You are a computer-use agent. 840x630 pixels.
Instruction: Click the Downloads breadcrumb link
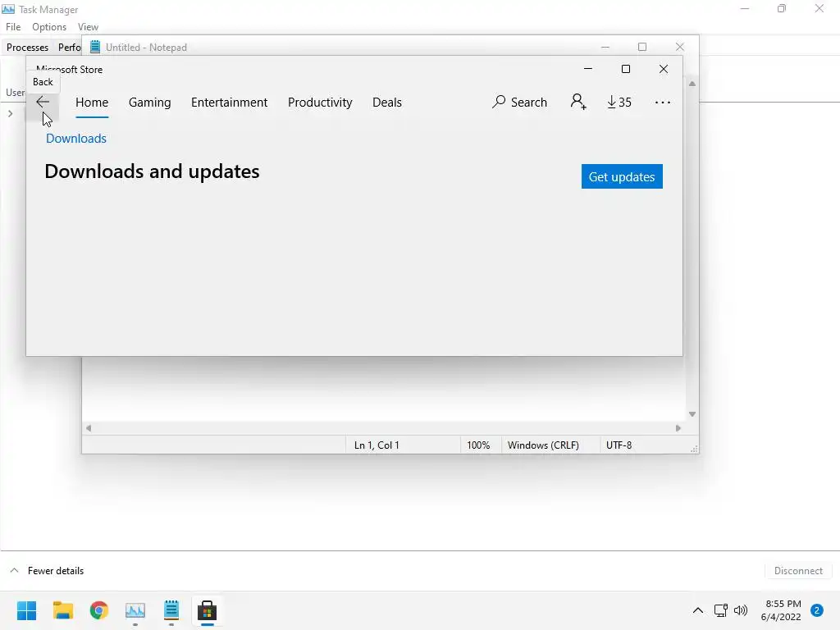click(x=76, y=138)
